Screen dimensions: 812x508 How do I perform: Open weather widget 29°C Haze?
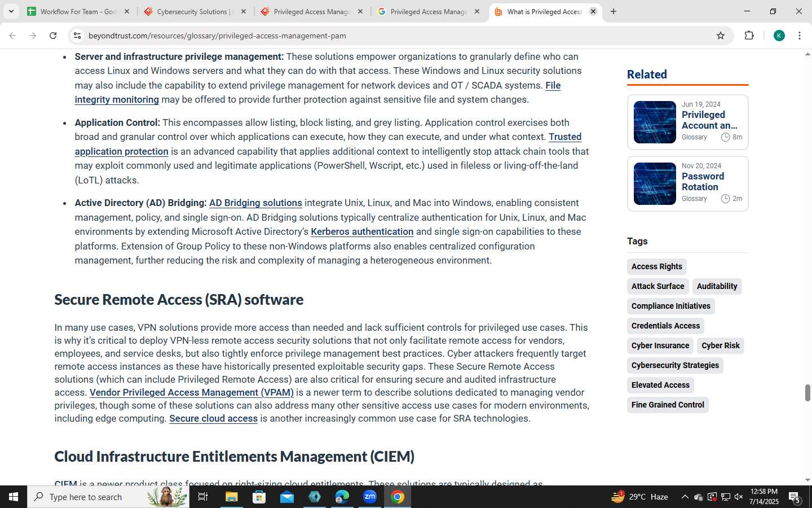[x=640, y=497]
